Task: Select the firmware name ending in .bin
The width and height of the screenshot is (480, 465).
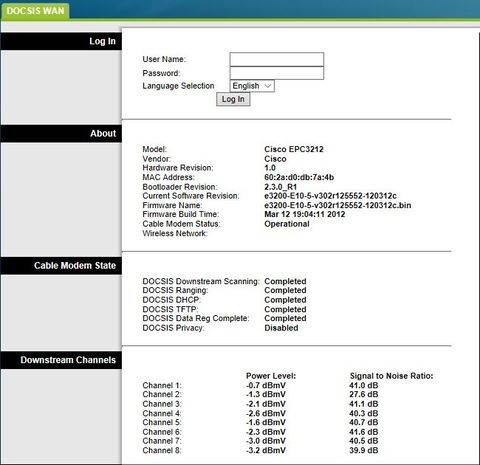Action: [337, 205]
